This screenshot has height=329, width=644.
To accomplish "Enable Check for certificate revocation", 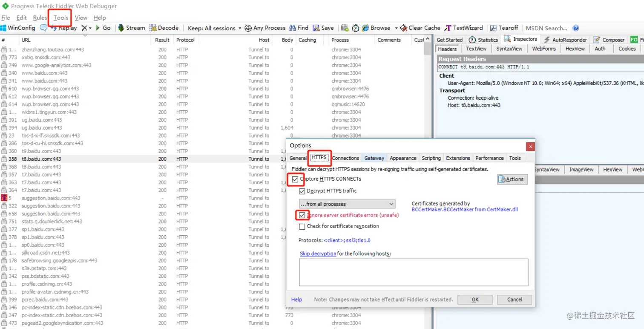I will click(302, 226).
